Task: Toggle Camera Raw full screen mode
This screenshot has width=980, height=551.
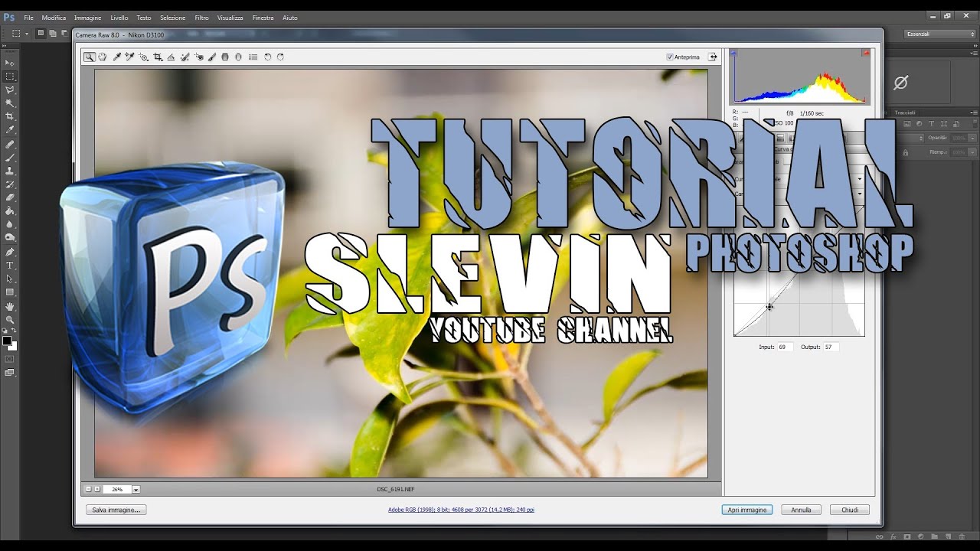Action: pos(713,57)
